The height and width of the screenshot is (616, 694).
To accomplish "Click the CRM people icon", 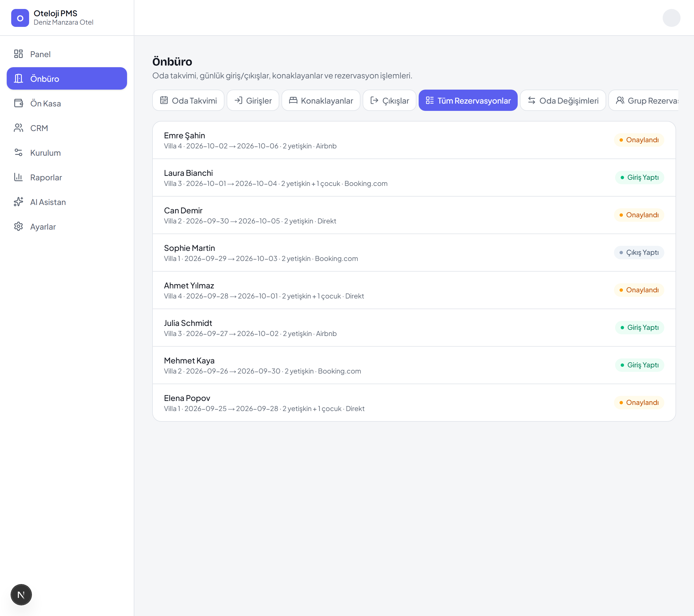I will (x=18, y=128).
